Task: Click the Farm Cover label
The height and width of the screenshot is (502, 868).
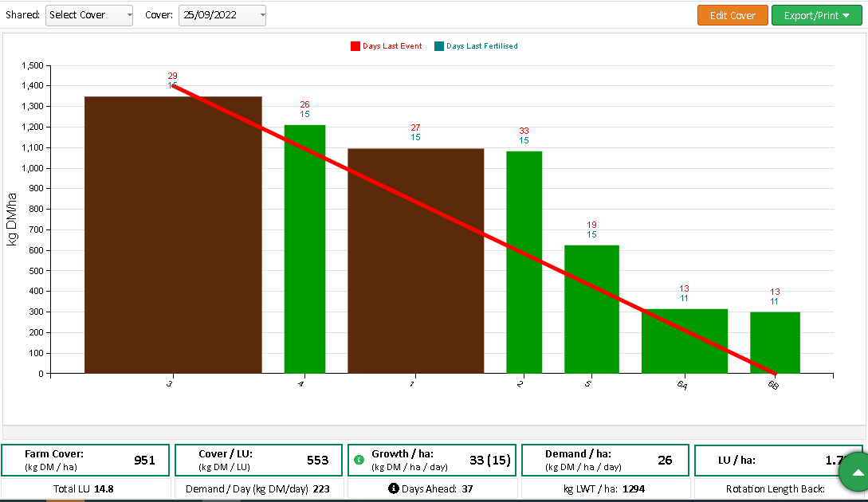Action: (53, 454)
